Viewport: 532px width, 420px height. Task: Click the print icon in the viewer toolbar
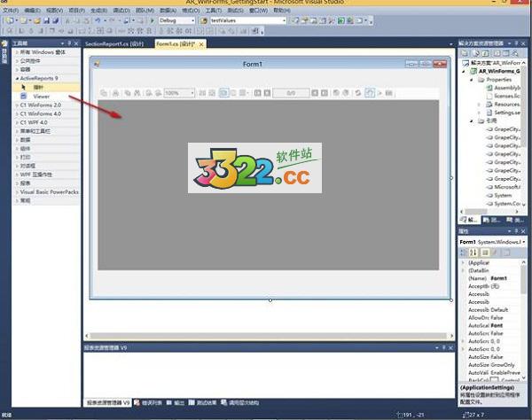pos(115,93)
